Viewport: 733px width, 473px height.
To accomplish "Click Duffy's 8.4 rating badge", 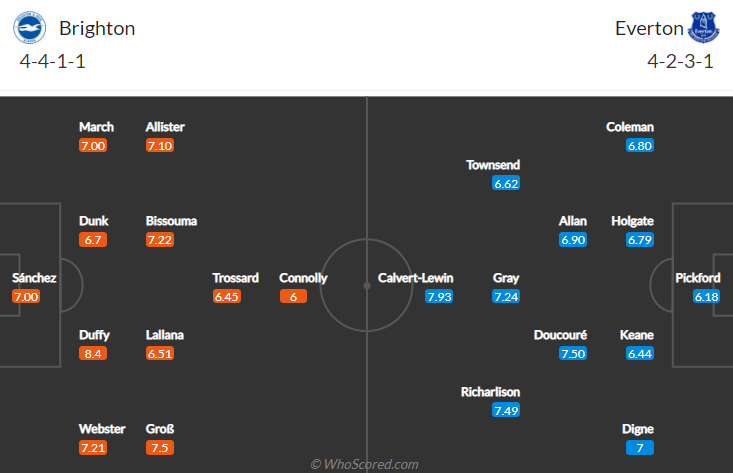I will click(x=93, y=354).
